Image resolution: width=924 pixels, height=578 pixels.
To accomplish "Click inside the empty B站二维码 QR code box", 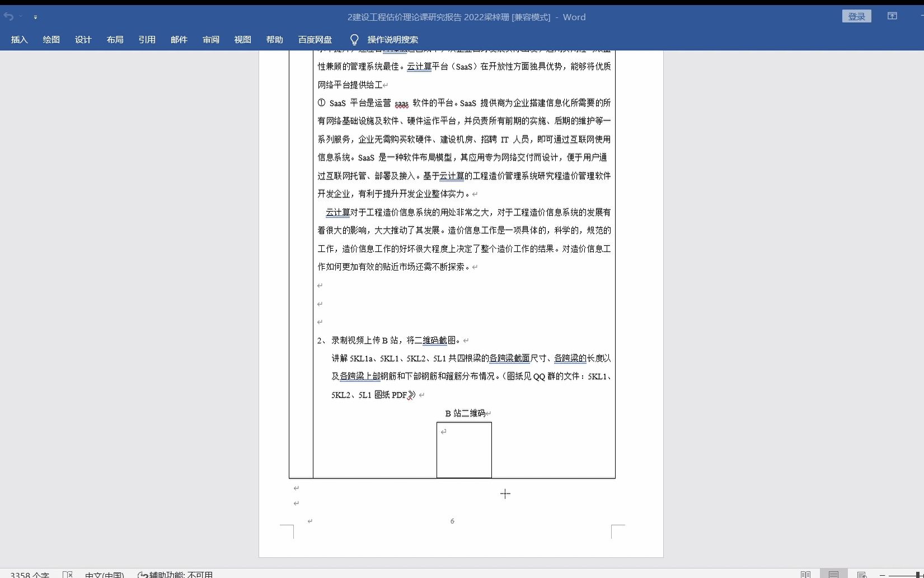I will point(464,450).
